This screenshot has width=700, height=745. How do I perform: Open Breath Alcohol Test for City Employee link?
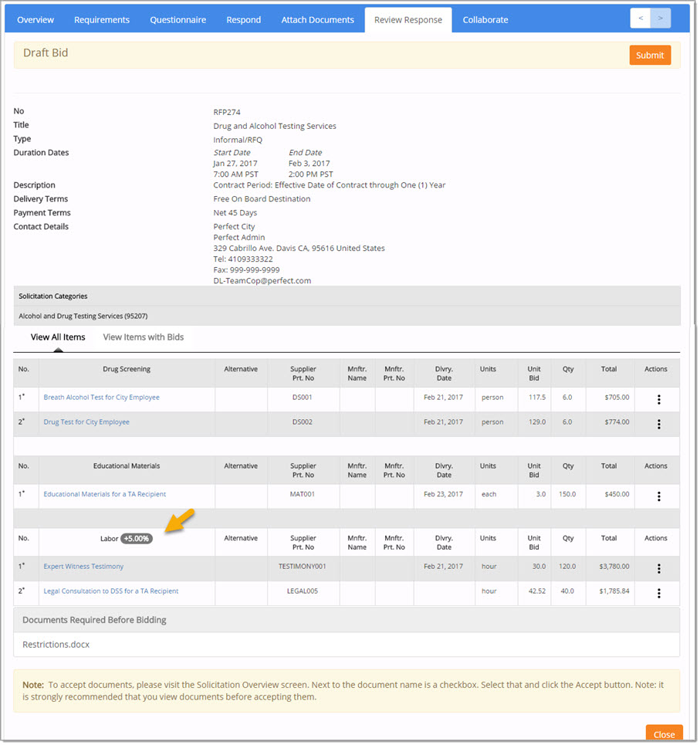[x=101, y=398]
